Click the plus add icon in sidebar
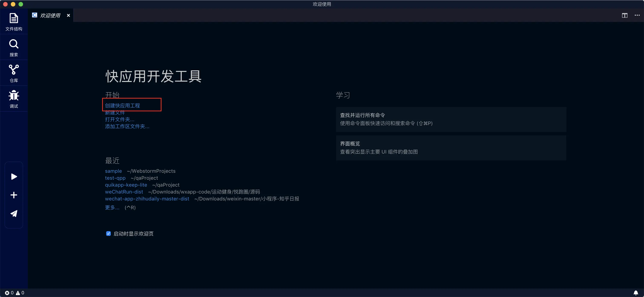644x297 pixels. 14,195
